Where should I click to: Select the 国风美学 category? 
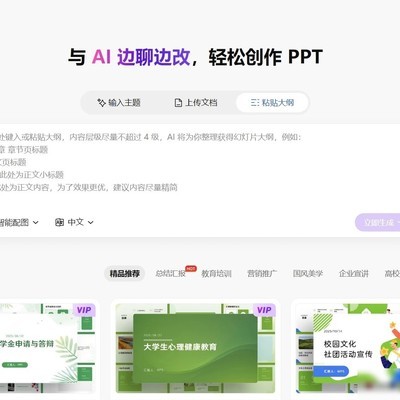308,274
